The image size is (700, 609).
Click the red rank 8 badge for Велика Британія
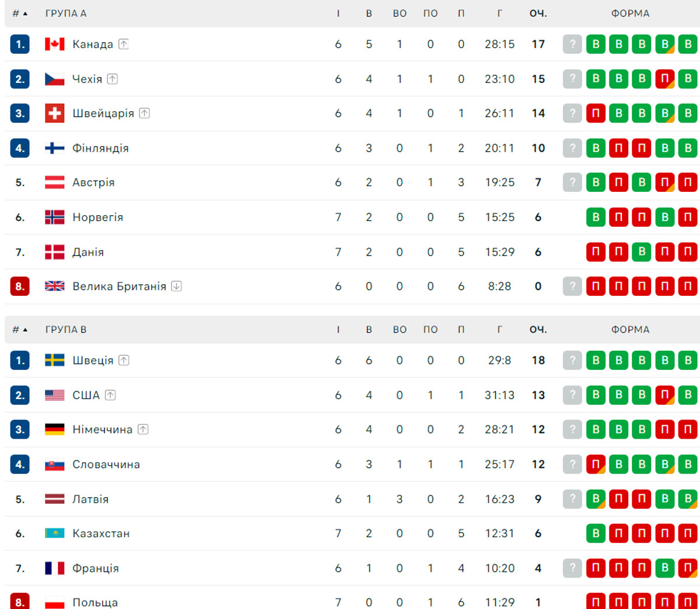click(20, 286)
